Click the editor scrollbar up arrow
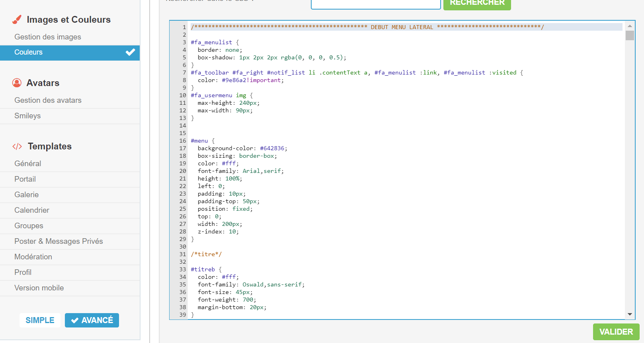 pos(630,26)
